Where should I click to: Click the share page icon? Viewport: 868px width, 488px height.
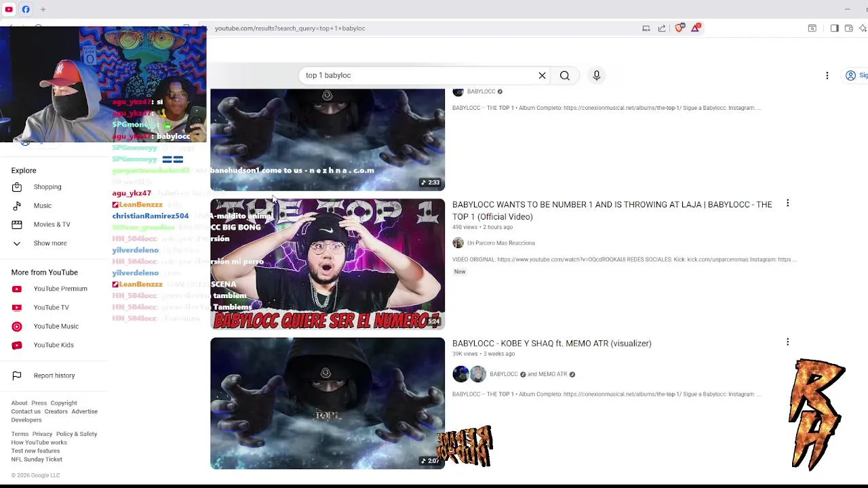662,28
